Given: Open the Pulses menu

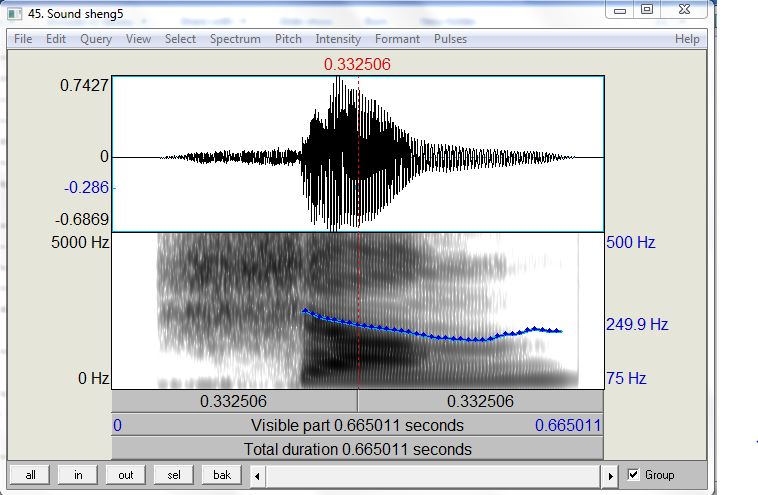Looking at the screenshot, I should click(450, 39).
